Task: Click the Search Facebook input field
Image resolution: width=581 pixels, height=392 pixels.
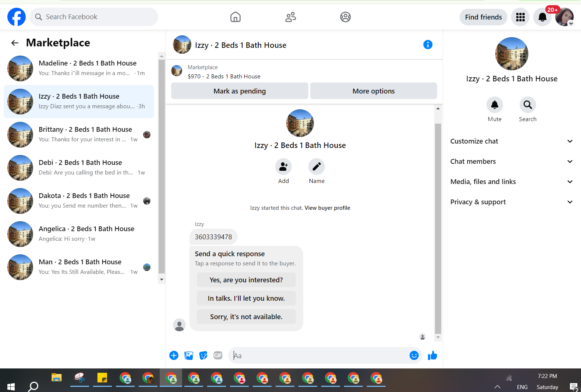Action: pos(94,17)
